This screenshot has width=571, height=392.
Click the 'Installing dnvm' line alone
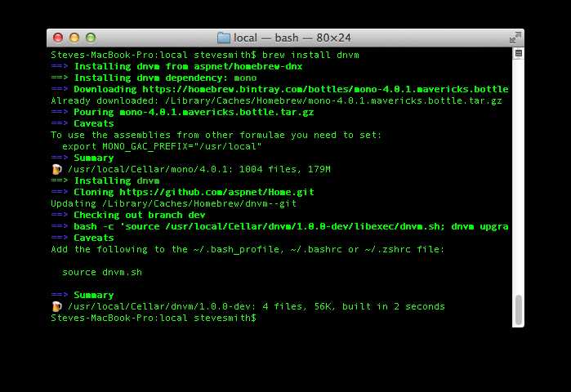pyautogui.click(x=105, y=181)
